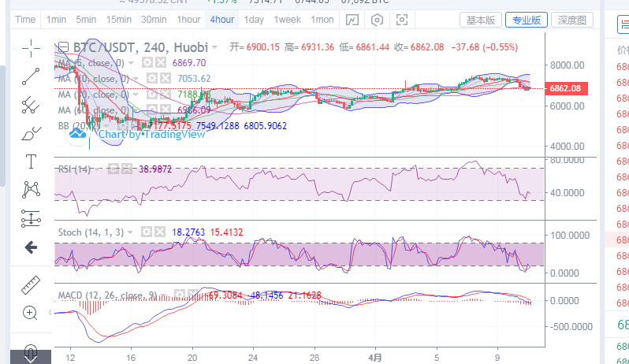Click the page vertical scrollbar at left edge

[2, 126]
